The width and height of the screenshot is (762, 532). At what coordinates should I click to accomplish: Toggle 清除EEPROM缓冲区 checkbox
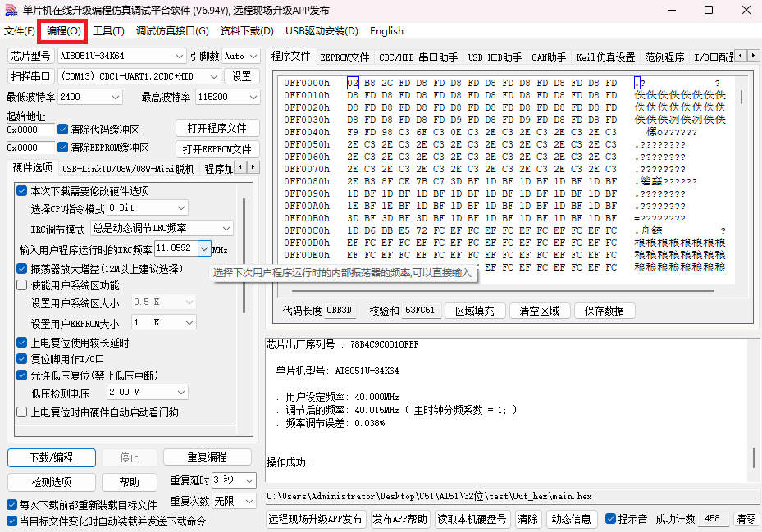(62, 148)
